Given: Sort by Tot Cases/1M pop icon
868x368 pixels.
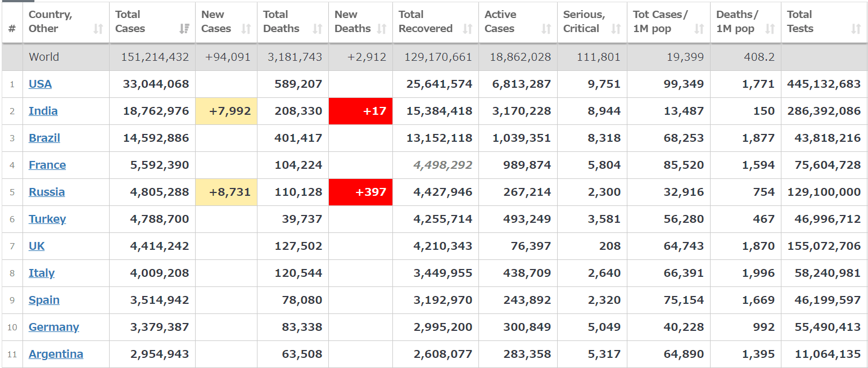Looking at the screenshot, I should click(x=699, y=29).
